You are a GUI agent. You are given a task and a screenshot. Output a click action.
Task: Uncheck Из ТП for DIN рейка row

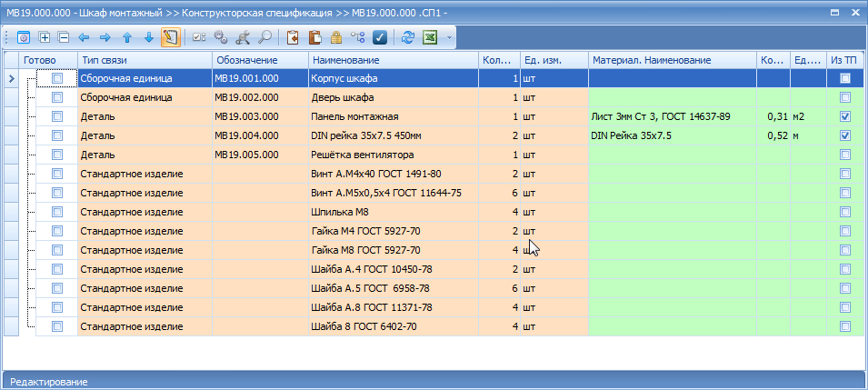[844, 135]
